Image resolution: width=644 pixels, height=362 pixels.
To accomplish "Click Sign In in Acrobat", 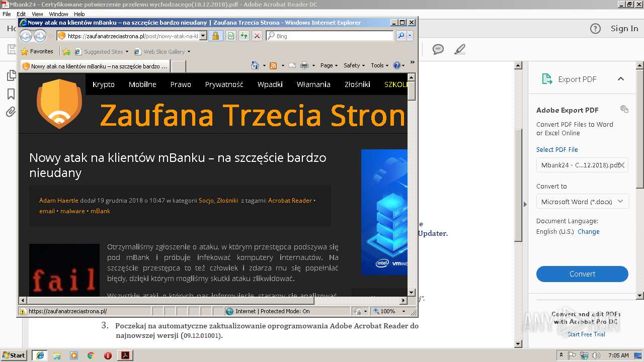I will [624, 29].
